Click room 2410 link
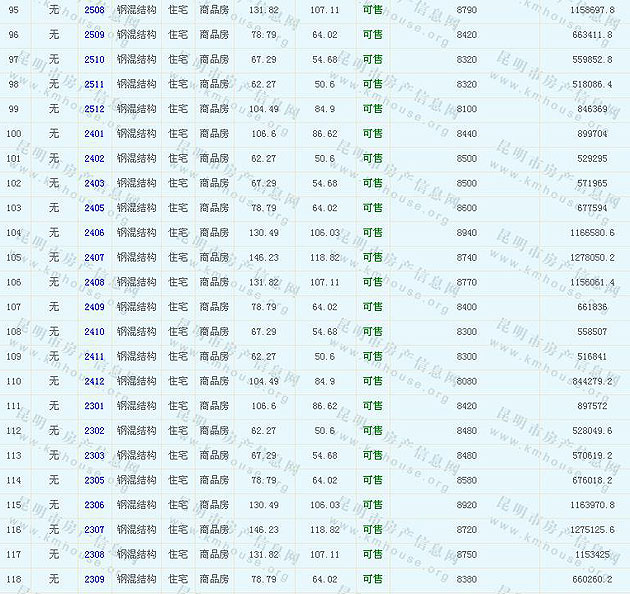The width and height of the screenshot is (630, 594). (x=94, y=332)
